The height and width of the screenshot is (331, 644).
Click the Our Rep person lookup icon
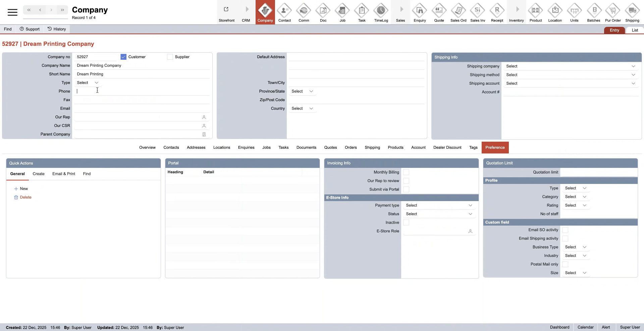(204, 117)
